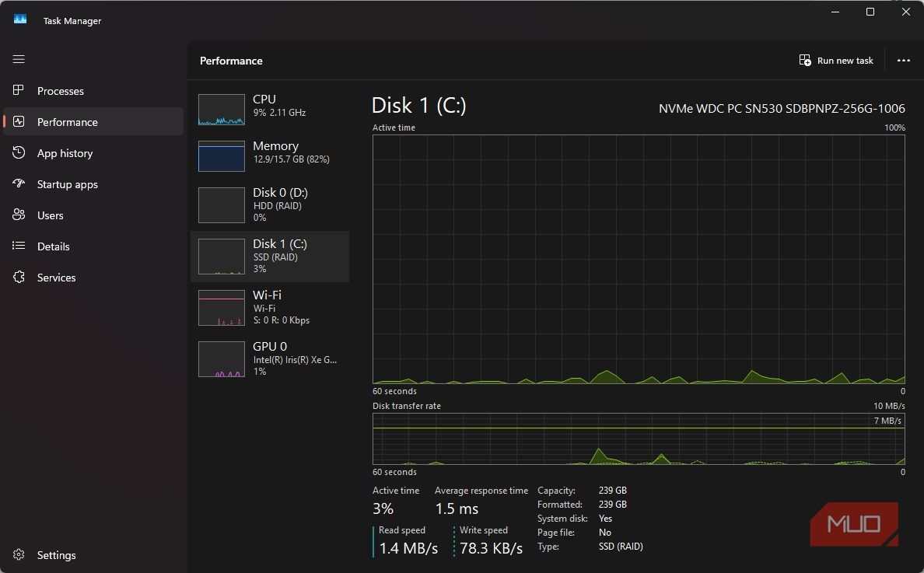The width and height of the screenshot is (924, 573).
Task: Maximize the Task Manager window
Action: (x=870, y=12)
